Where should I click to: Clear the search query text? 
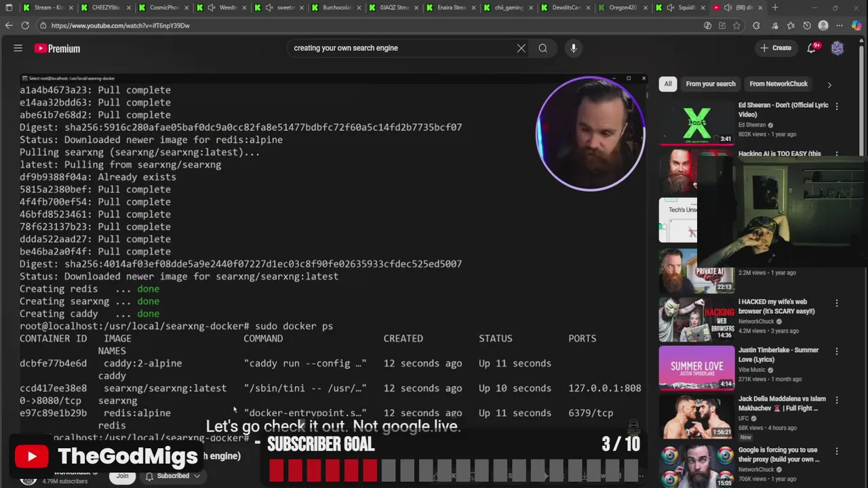(521, 48)
